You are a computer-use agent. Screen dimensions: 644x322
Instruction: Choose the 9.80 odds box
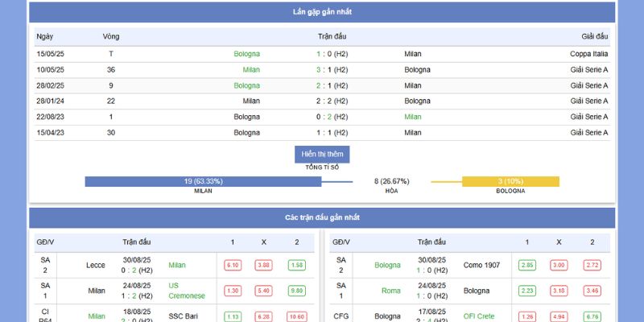[296, 291]
